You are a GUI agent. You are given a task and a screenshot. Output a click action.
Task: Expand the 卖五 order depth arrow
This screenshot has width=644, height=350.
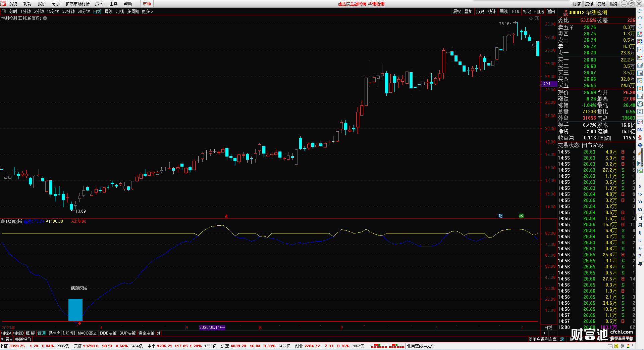click(571, 28)
